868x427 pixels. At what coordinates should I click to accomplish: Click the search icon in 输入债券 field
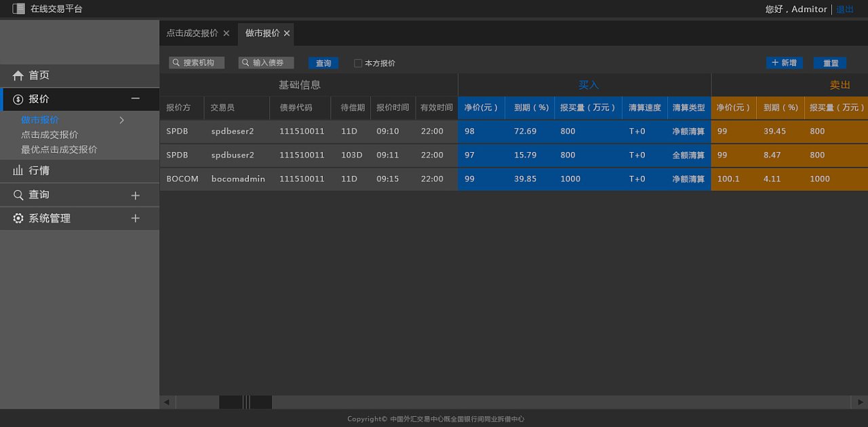pos(245,62)
